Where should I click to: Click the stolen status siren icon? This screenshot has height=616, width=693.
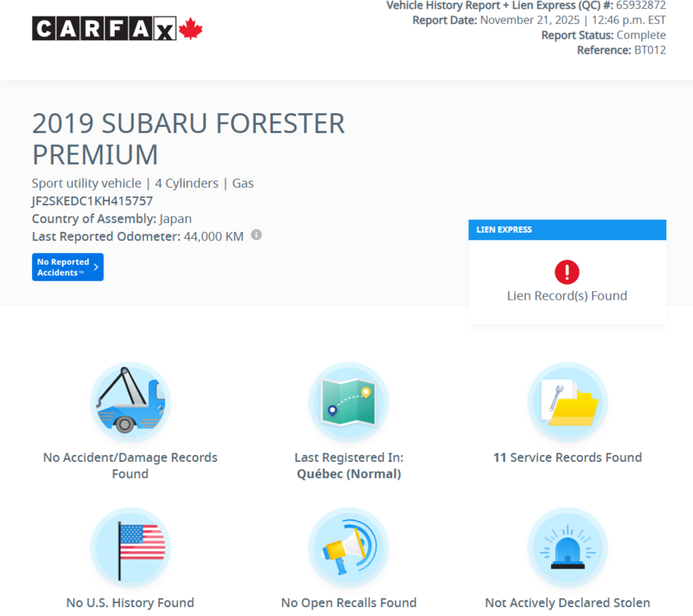point(567,548)
